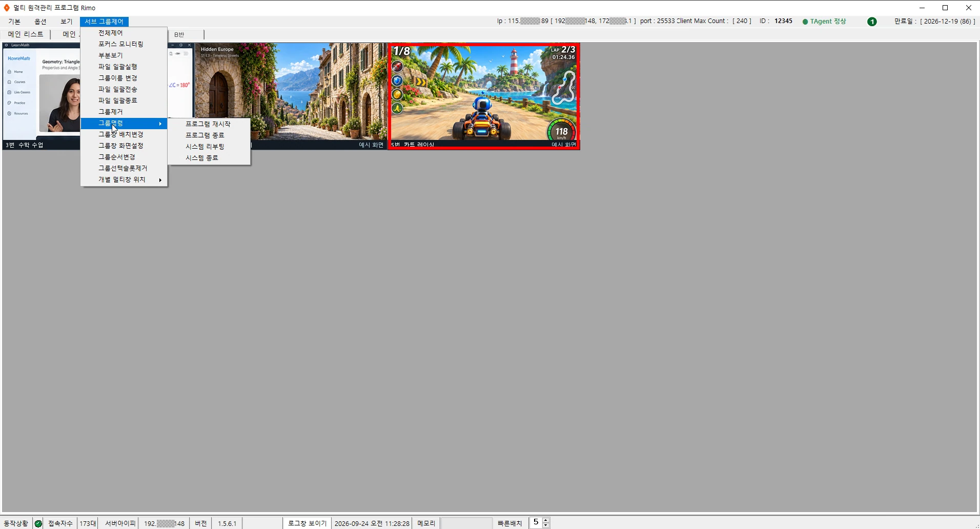Image resolution: width=980 pixels, height=529 pixels.
Task: Select 프로그램 재시작 from the submenu
Action: click(x=209, y=124)
